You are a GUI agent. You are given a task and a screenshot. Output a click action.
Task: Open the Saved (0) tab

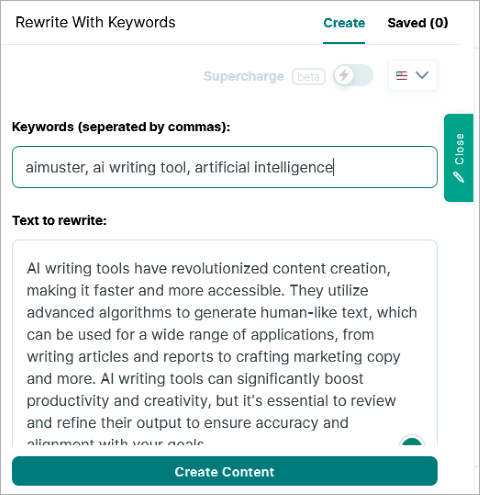(x=418, y=23)
